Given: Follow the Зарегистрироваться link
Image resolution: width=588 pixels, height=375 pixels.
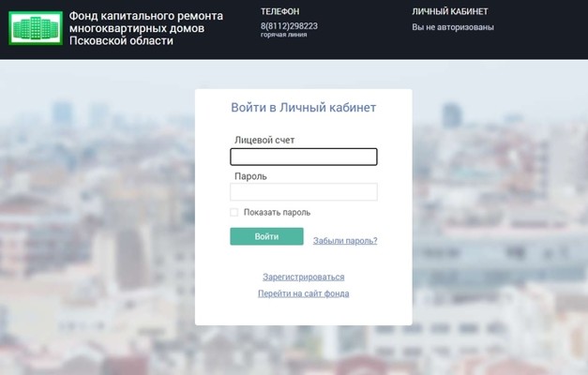Looking at the screenshot, I should (x=303, y=277).
